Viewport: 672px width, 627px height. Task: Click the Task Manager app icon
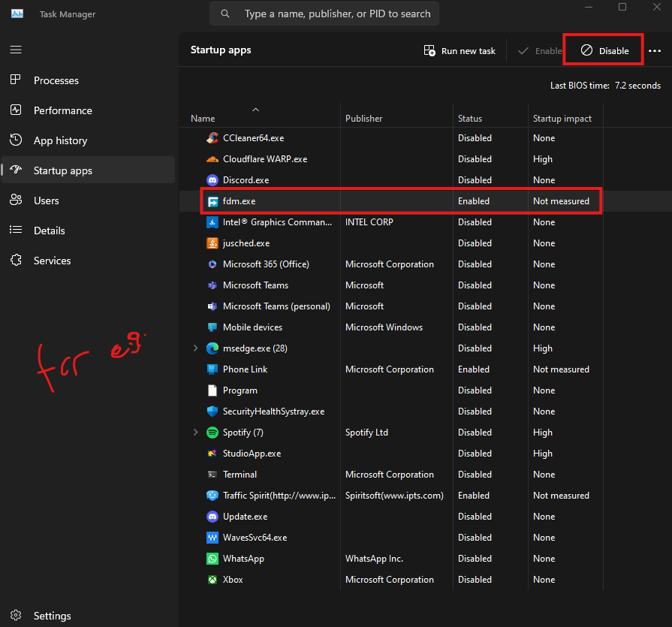[x=17, y=14]
